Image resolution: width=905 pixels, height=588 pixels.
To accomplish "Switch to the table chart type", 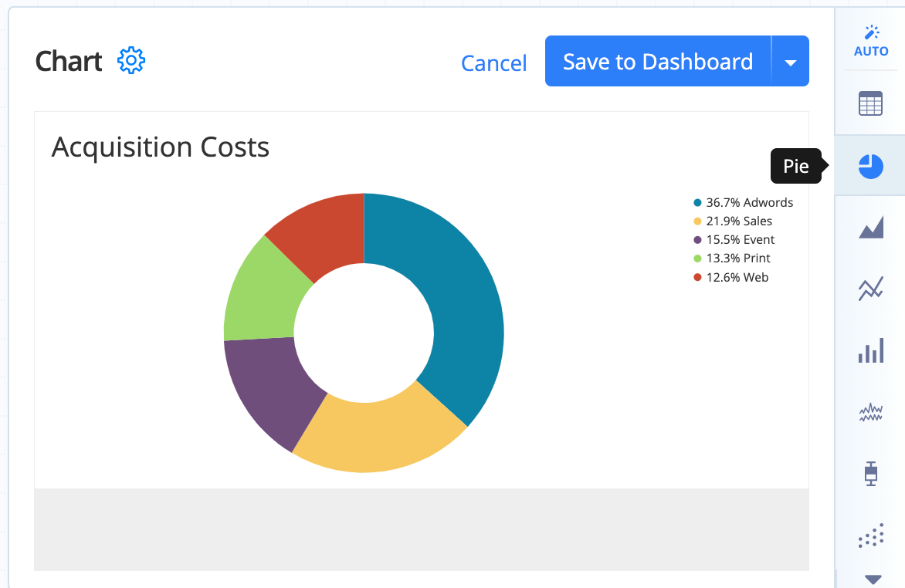I will [870, 104].
